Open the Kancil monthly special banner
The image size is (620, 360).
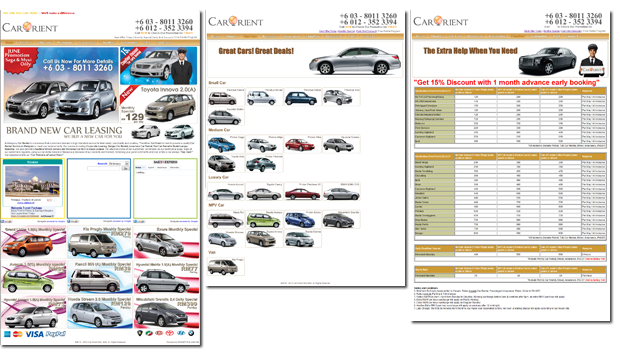coord(100,277)
